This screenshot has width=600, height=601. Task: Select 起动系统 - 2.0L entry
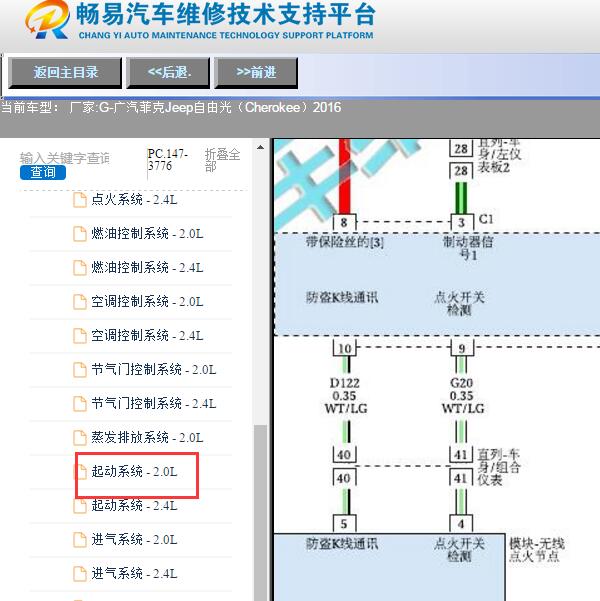point(134,472)
